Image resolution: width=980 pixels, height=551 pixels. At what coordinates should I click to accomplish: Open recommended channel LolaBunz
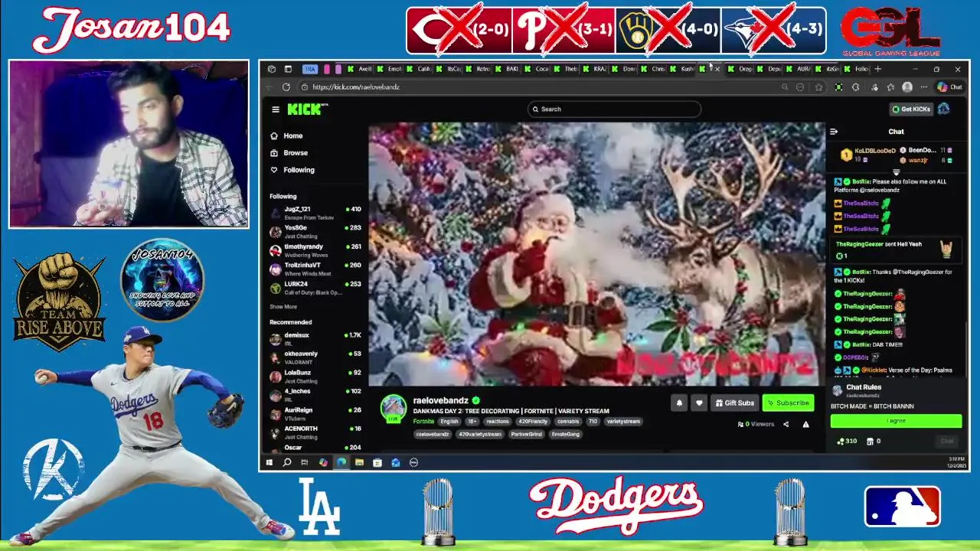(x=315, y=376)
